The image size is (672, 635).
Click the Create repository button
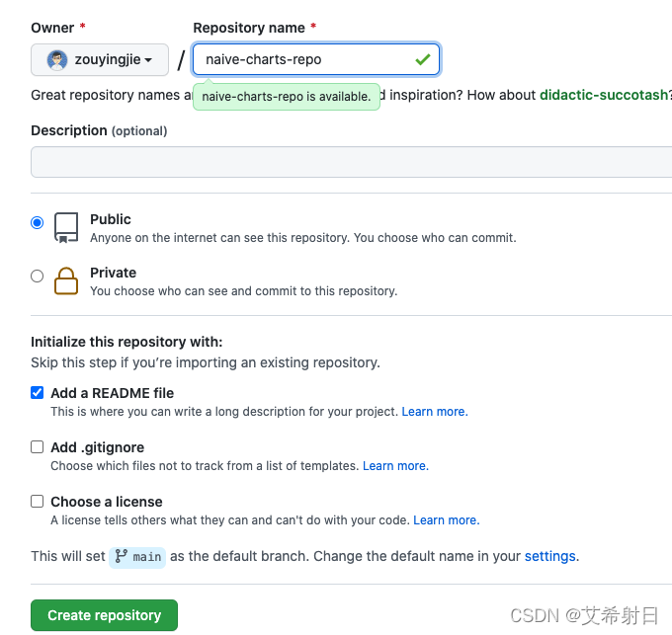pyautogui.click(x=104, y=615)
